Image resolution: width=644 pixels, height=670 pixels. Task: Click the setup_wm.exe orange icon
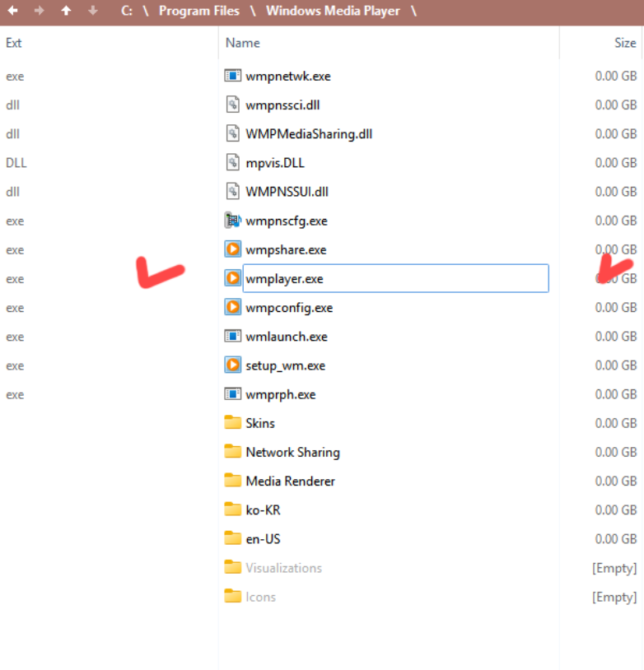pyautogui.click(x=232, y=365)
